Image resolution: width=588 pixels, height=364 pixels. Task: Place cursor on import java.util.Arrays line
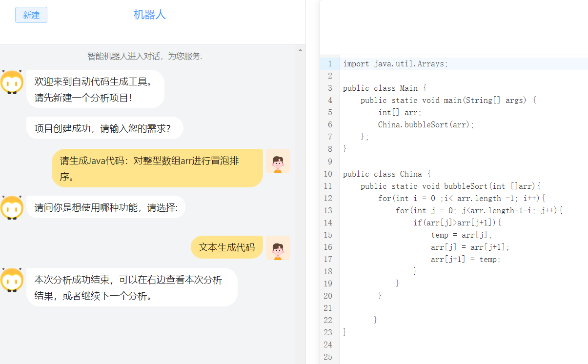tap(395, 63)
